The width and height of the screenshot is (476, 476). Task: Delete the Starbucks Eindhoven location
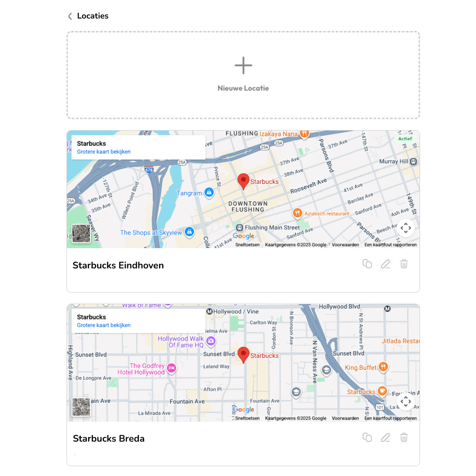(x=404, y=264)
